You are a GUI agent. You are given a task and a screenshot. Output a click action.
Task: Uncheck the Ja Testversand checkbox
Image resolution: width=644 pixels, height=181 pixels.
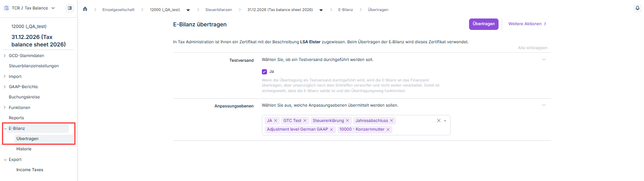pyautogui.click(x=264, y=72)
